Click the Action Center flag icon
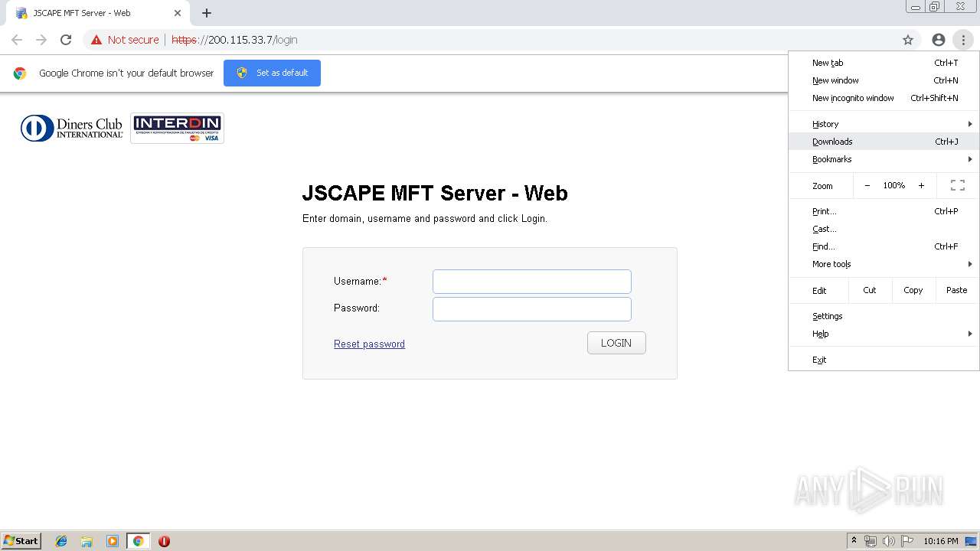Viewport: 980px width, 551px height. click(x=907, y=541)
